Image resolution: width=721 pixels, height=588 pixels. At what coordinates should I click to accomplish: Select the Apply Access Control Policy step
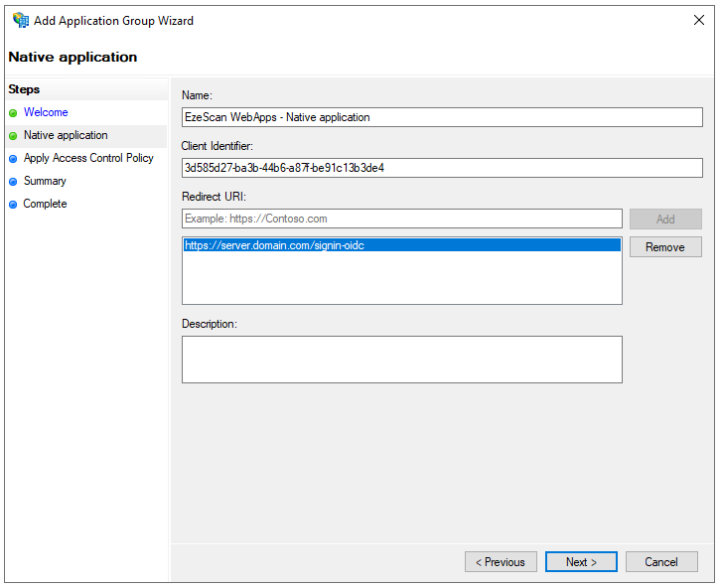(x=88, y=159)
